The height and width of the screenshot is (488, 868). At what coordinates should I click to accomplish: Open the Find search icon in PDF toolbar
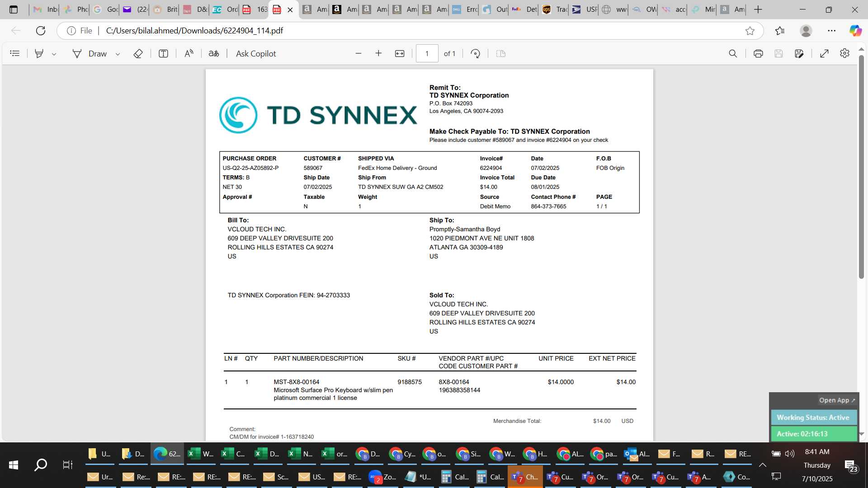coord(733,53)
